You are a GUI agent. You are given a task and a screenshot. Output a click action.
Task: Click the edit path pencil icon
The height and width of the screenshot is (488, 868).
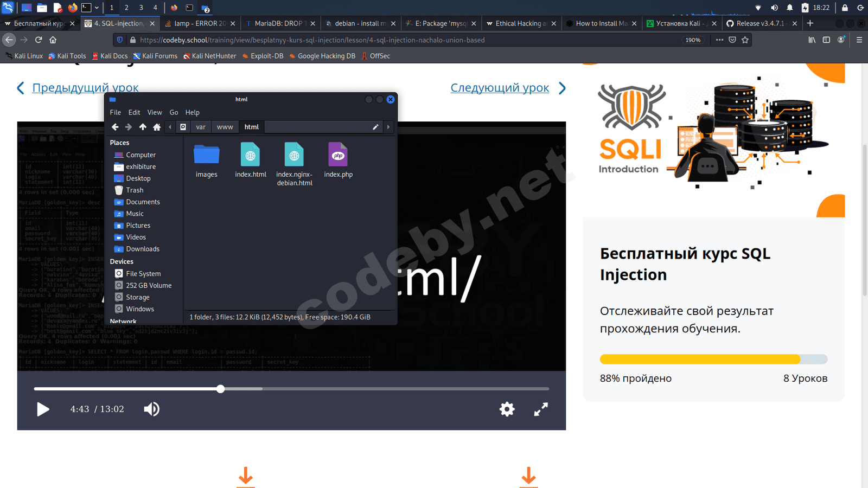(375, 127)
